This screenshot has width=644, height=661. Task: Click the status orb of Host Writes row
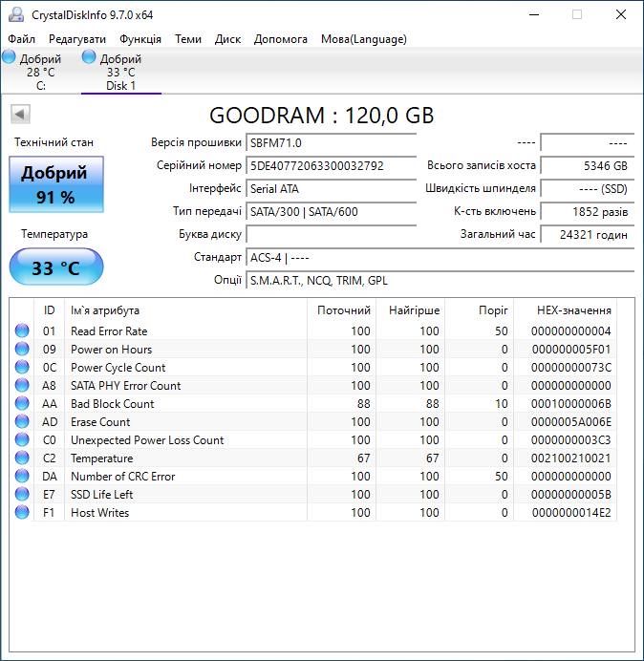pyautogui.click(x=22, y=512)
